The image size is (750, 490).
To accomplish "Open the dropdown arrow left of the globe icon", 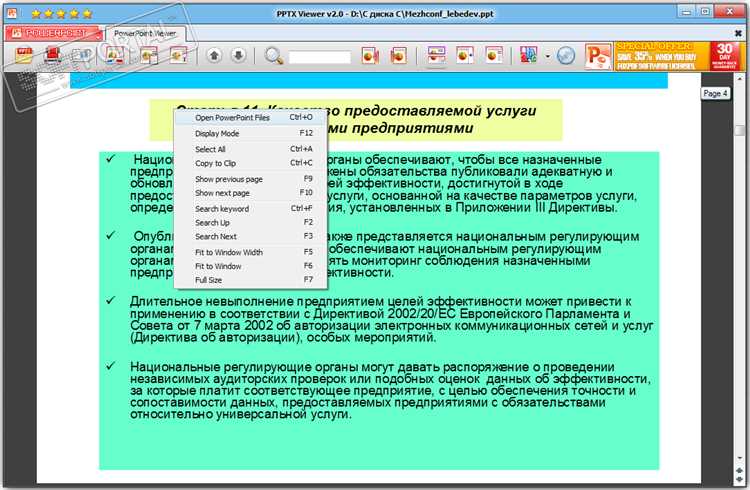I will pos(547,55).
